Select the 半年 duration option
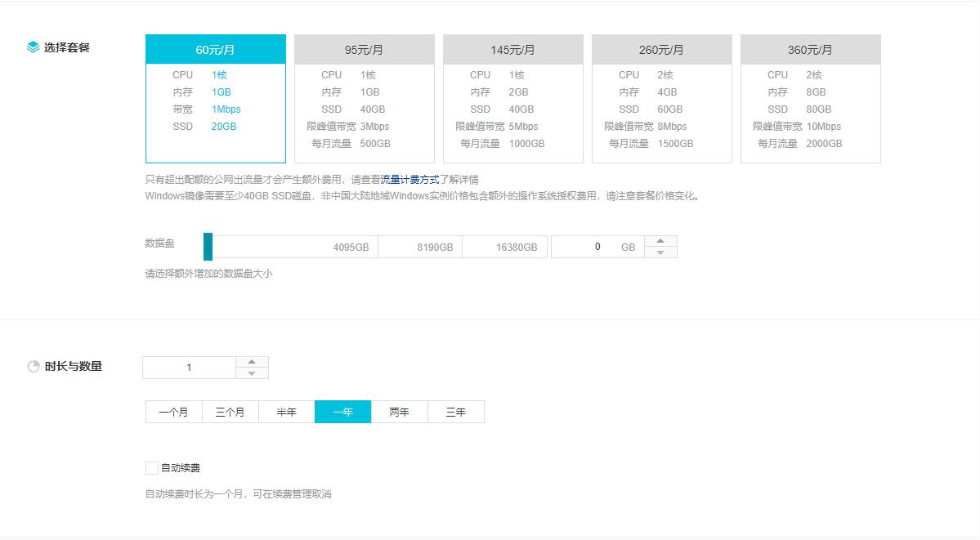The height and width of the screenshot is (540, 980). 286,411
